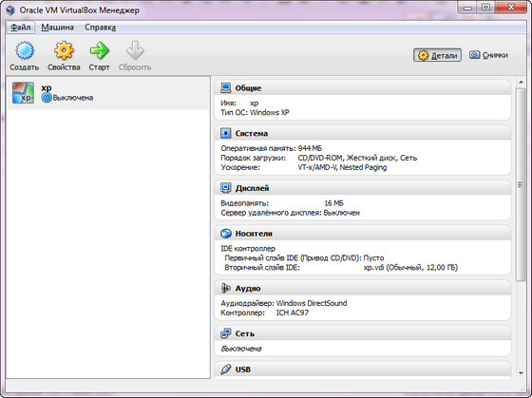Click the Аудио section speaker icon
The image size is (532, 398).
(226, 288)
